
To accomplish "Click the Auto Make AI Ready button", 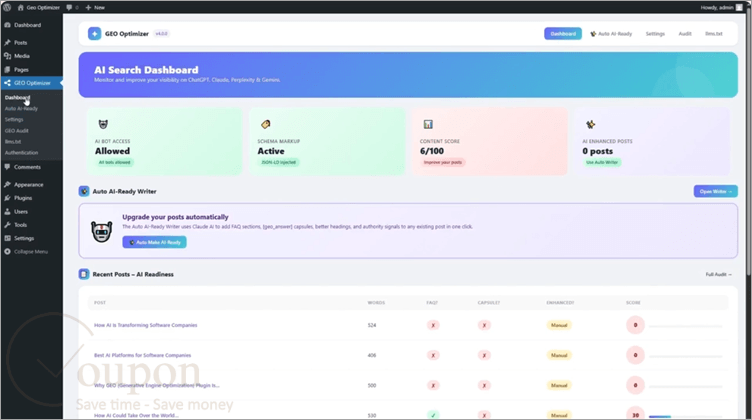I will [x=154, y=242].
